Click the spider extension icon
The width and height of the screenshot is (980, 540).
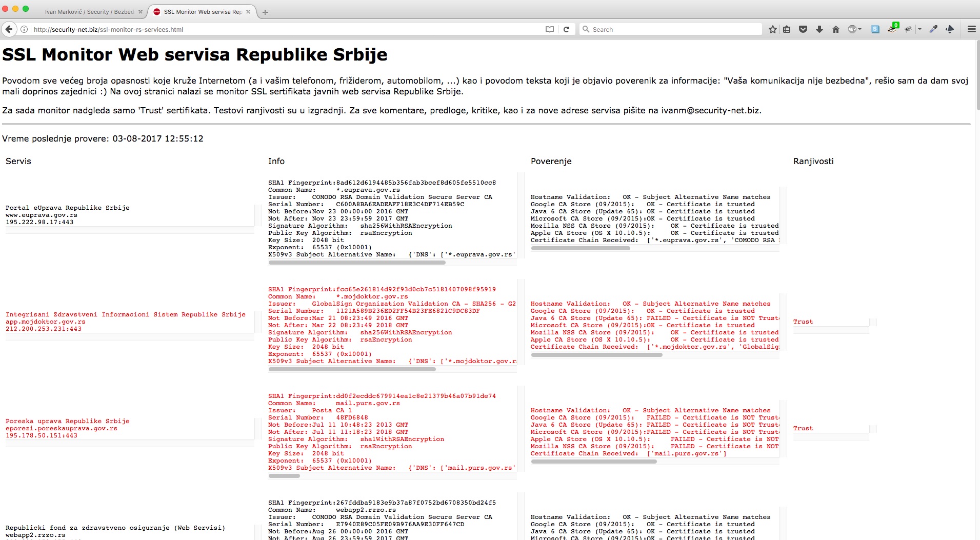point(908,29)
